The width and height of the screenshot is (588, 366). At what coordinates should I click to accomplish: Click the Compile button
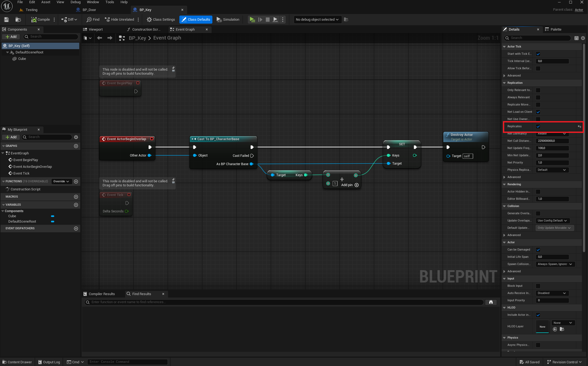pos(41,19)
